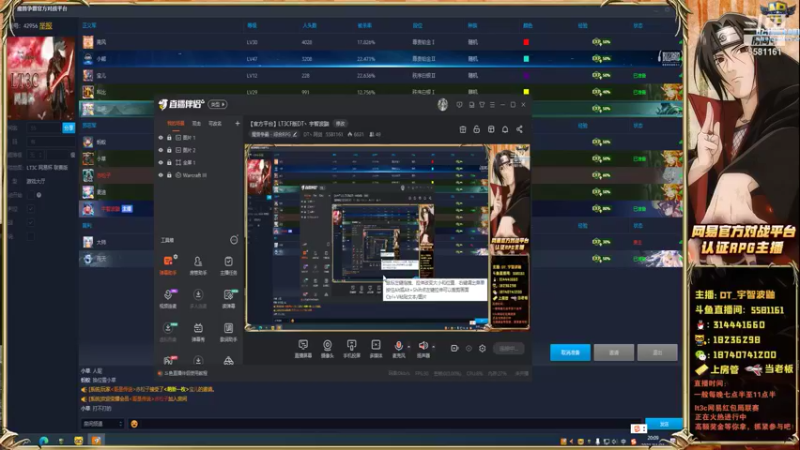Toggle visibility of 图片2 source
Viewport: 800px width, 450px height.
161,150
